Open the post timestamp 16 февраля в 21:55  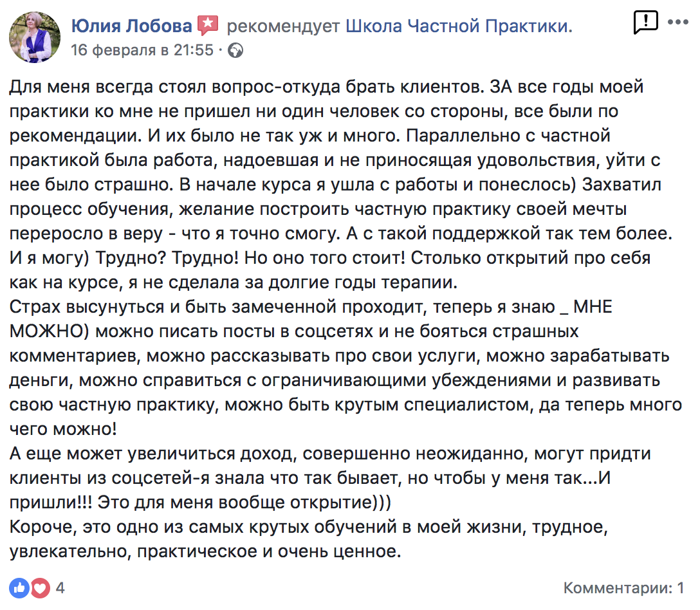click(142, 50)
